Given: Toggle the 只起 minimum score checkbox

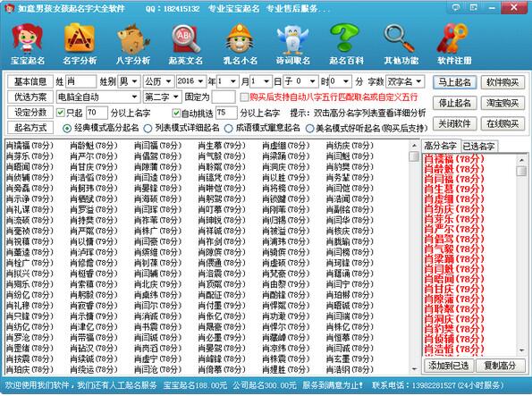Looking at the screenshot, I should [x=61, y=113].
